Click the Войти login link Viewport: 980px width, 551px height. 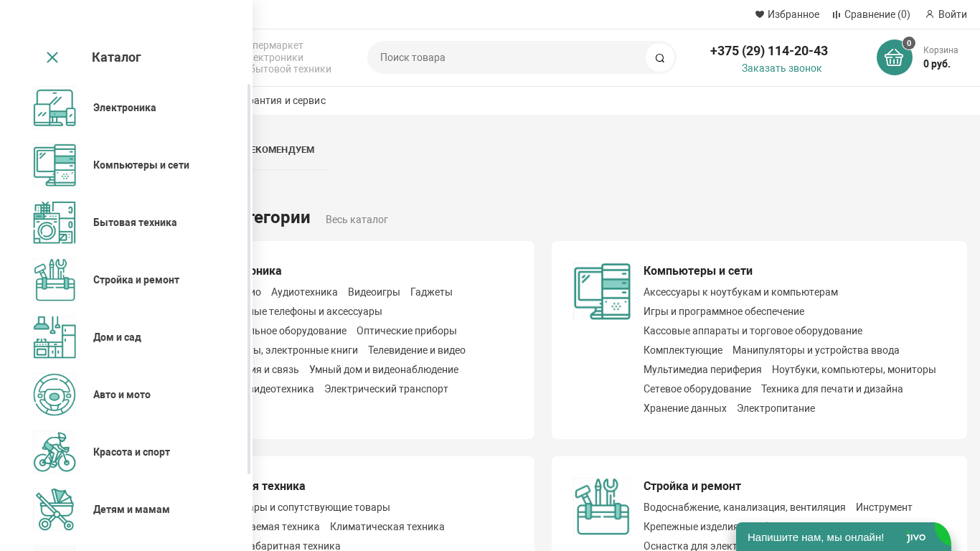953,14
